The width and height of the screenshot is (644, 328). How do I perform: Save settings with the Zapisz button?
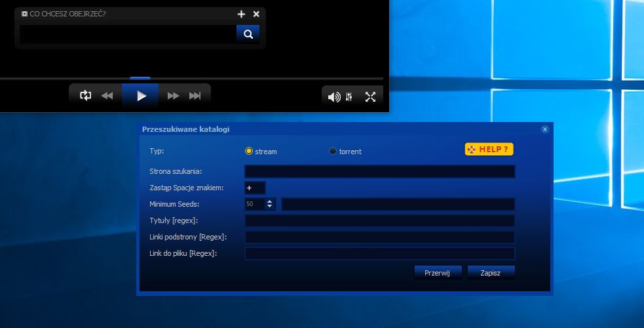coord(491,273)
